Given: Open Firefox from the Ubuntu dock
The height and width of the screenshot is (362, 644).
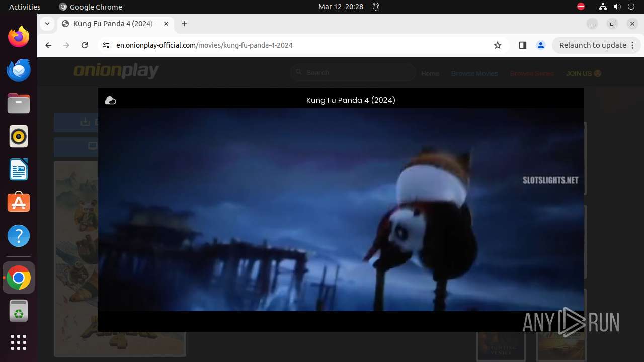Looking at the screenshot, I should pos(19,37).
